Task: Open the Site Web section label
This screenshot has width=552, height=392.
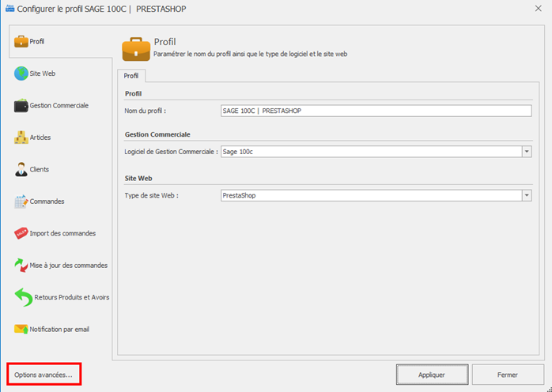Action: pyautogui.click(x=43, y=73)
